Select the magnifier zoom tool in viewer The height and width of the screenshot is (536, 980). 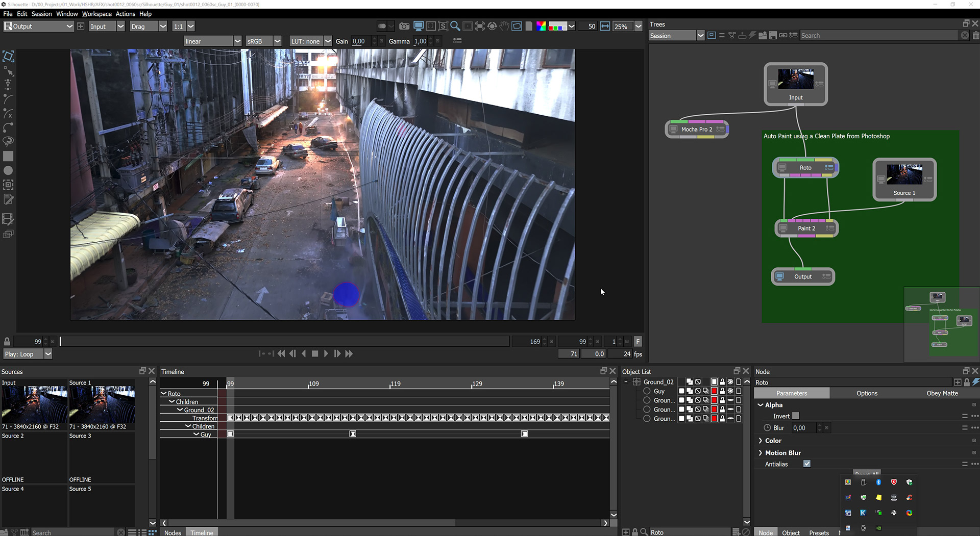[455, 26]
